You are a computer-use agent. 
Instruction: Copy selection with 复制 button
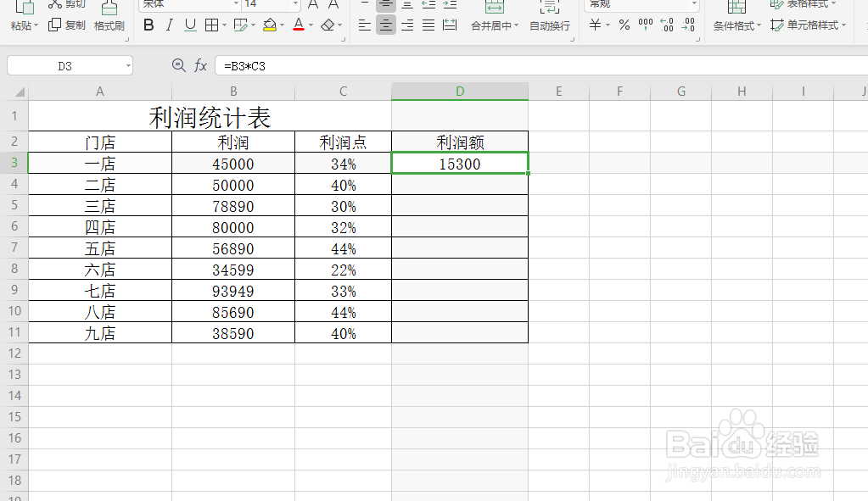67,25
